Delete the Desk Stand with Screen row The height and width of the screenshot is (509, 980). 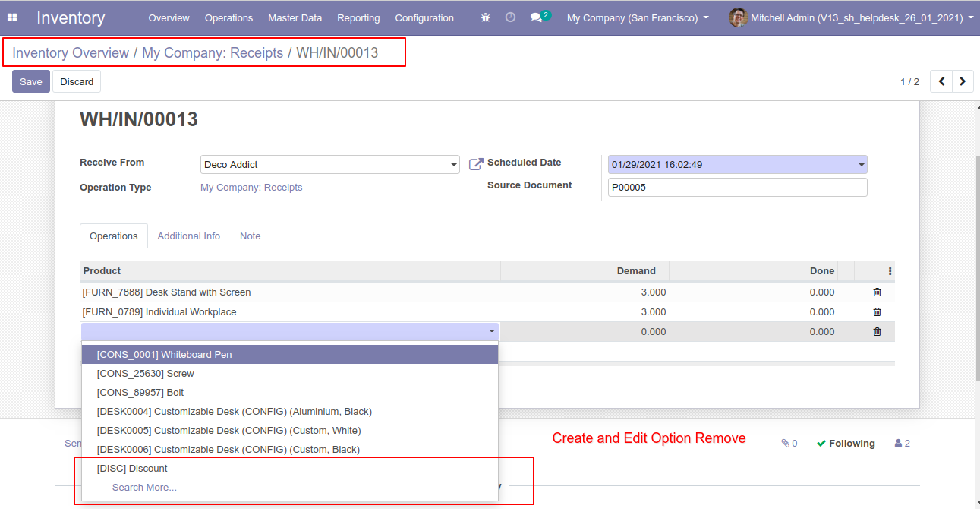pos(877,292)
